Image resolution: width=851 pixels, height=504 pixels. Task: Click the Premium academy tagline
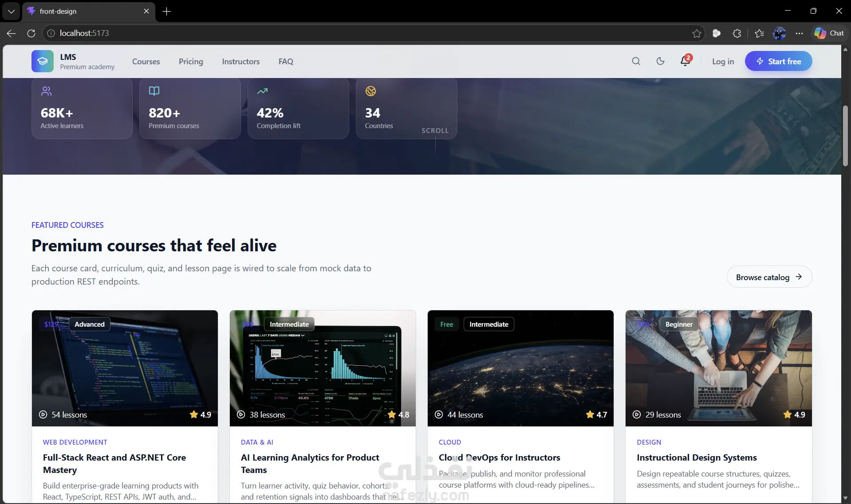coord(87,67)
